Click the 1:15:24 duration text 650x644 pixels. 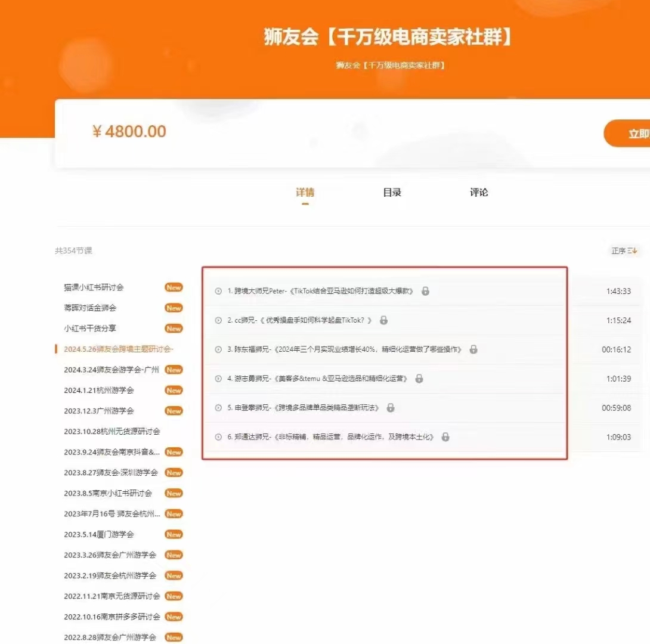(x=618, y=320)
